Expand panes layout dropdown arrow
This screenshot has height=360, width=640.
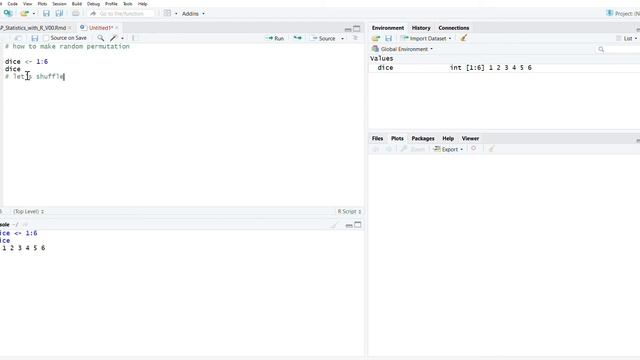point(176,13)
